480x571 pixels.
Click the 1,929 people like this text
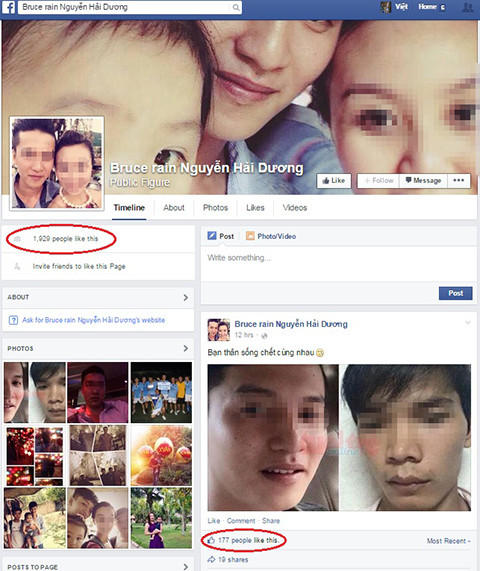click(x=66, y=239)
